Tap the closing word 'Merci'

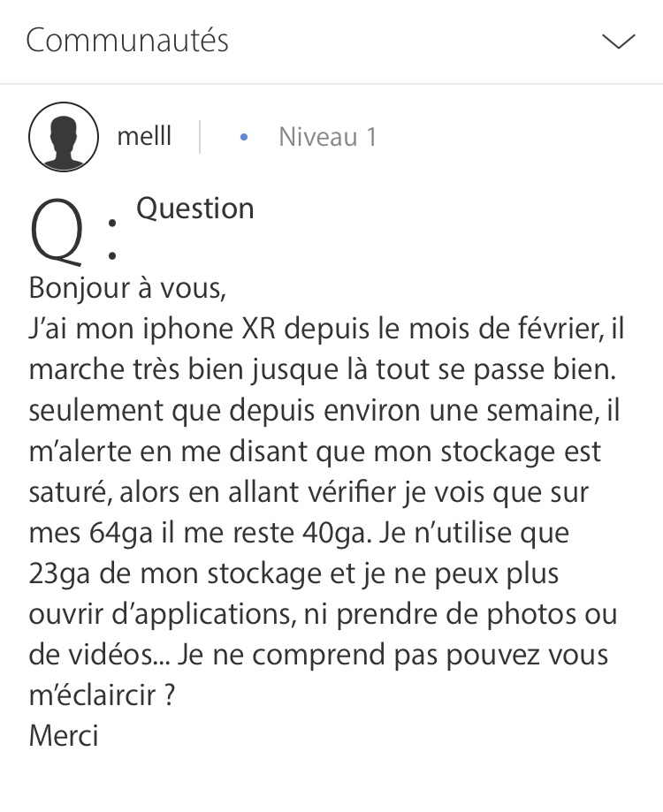coord(64,735)
